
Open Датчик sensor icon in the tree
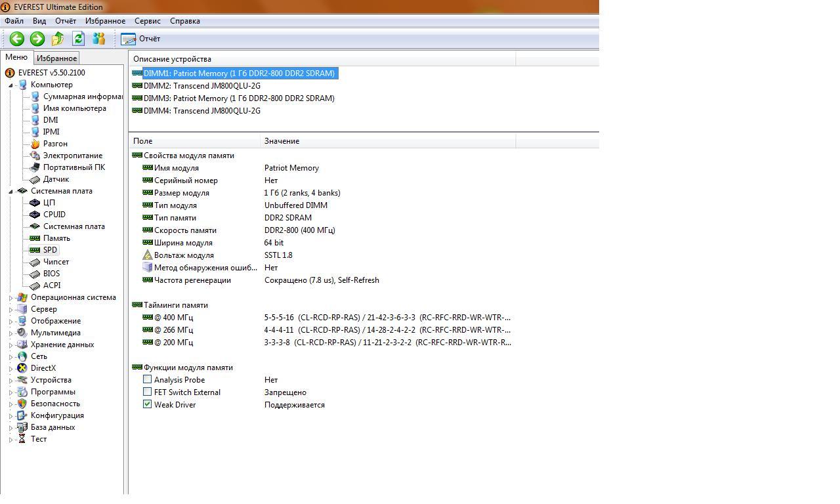click(35, 179)
